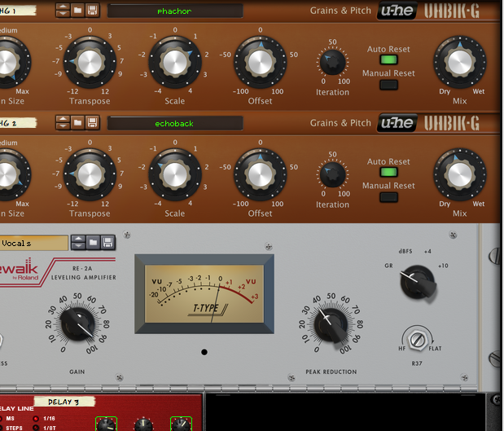Click the LEVELING AMPLIFIER label
Screen dimensions: 504x431
84,277
